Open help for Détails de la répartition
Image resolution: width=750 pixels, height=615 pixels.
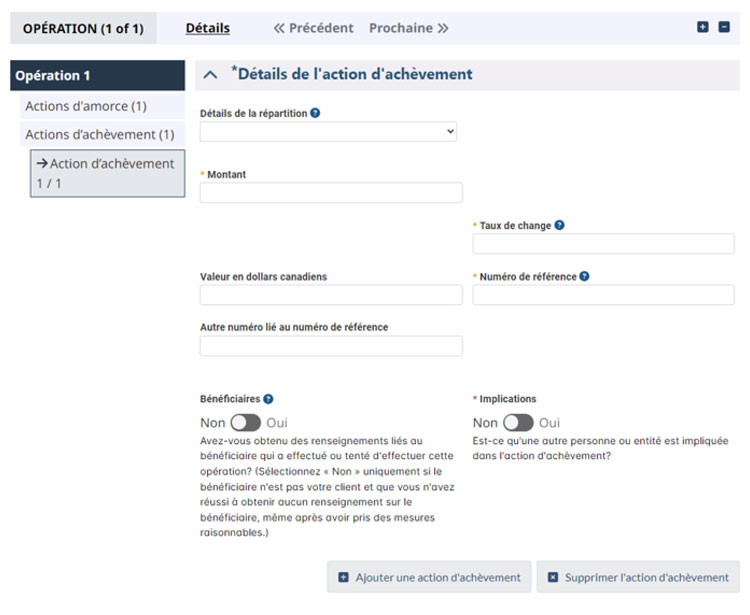pyautogui.click(x=315, y=113)
